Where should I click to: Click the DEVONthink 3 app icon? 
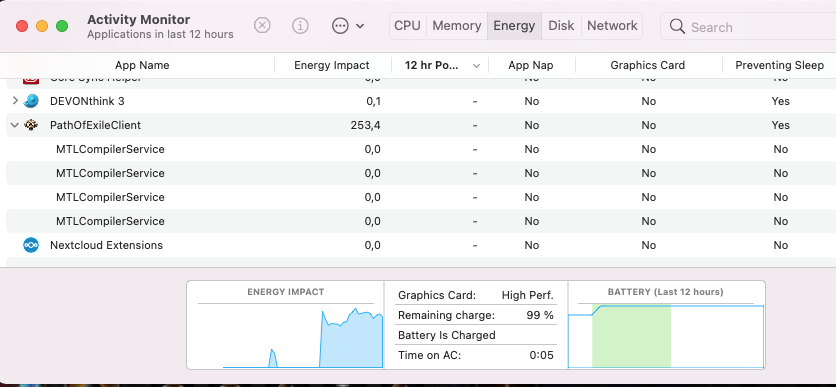[x=31, y=101]
